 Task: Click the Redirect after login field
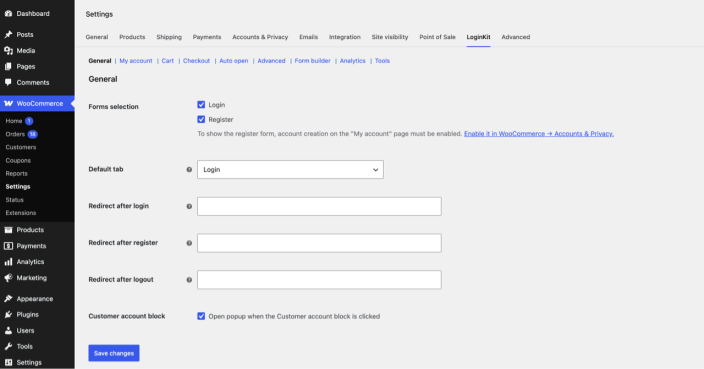(319, 206)
